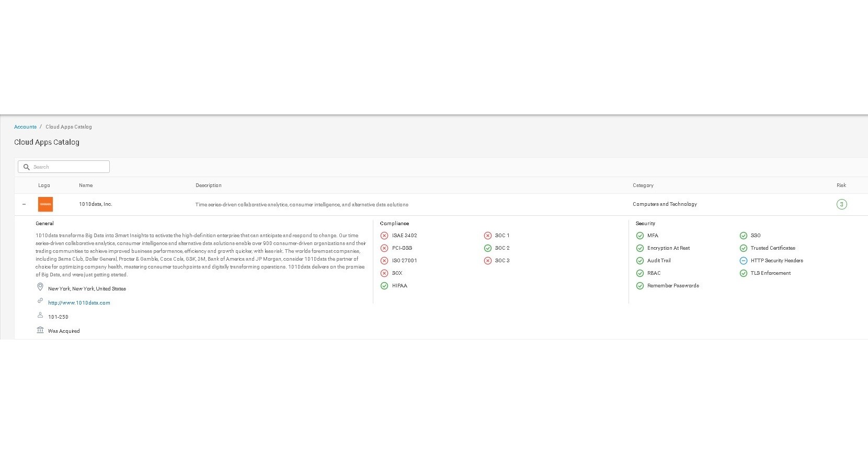Click the 1010data orange logo
This screenshot has width=868, height=454.
point(45,204)
